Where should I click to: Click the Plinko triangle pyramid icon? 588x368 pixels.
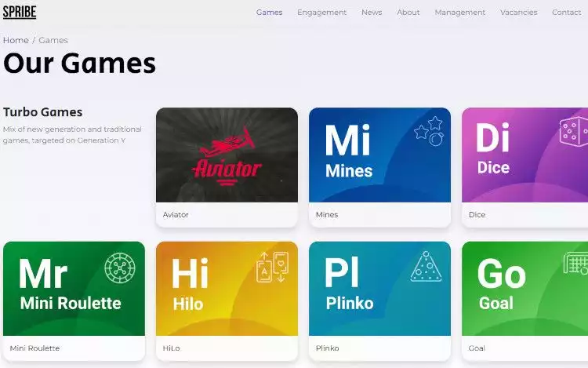(x=426, y=266)
